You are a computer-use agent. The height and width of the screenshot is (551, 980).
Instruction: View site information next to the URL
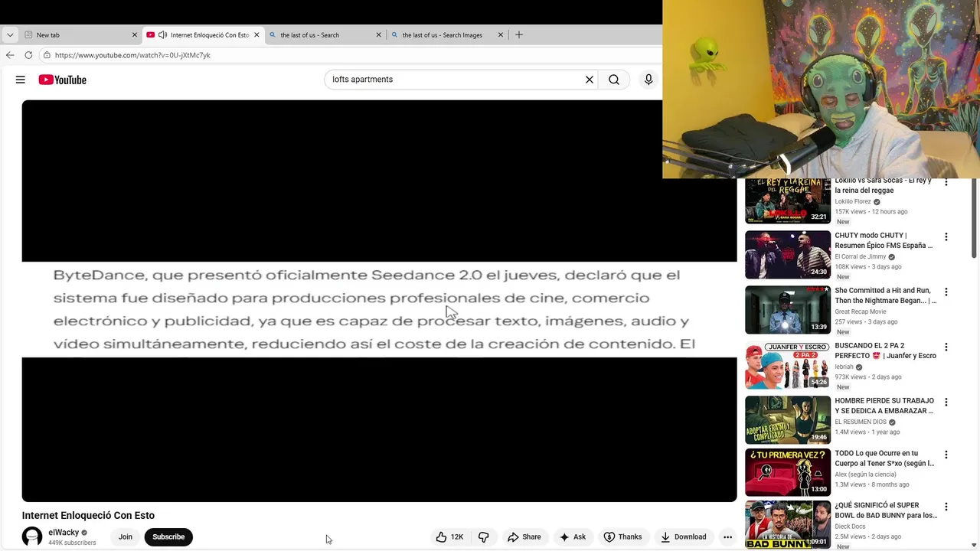click(x=47, y=55)
